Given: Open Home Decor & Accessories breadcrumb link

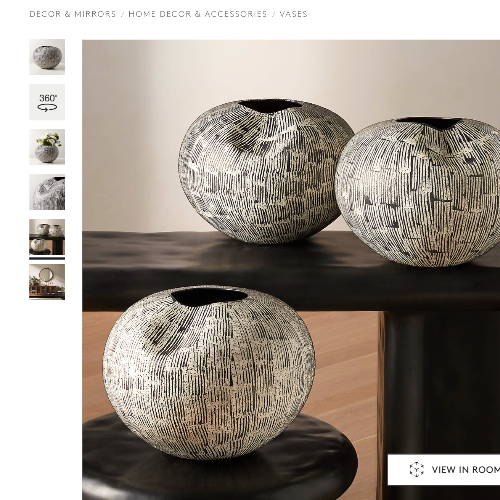Looking at the screenshot, I should pyautogui.click(x=198, y=14).
